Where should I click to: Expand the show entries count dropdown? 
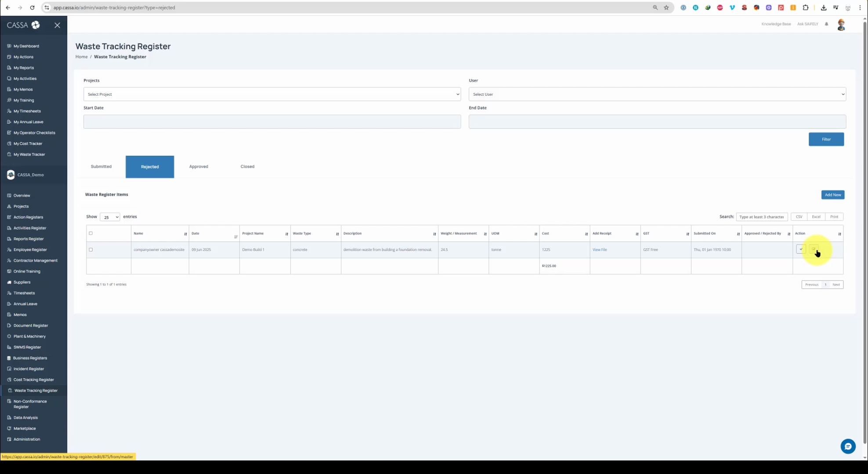(110, 217)
